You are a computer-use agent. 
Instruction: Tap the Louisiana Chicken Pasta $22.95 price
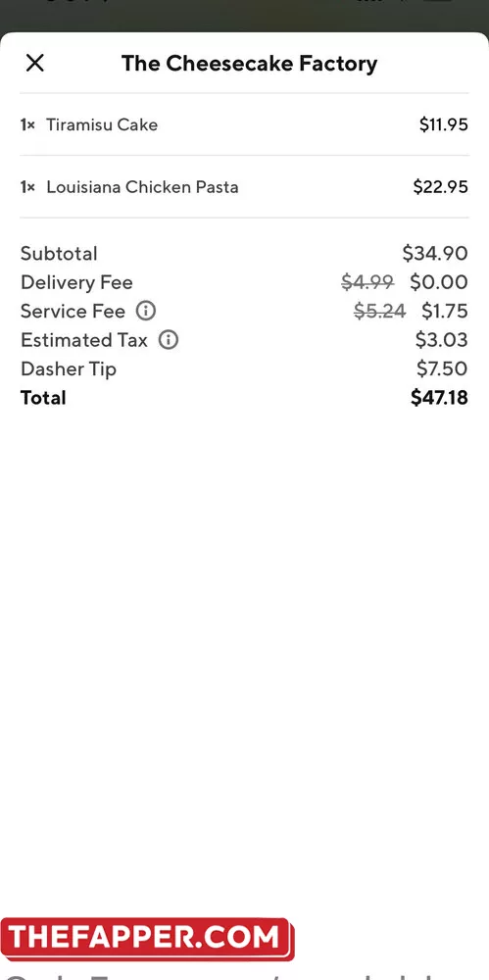click(440, 187)
